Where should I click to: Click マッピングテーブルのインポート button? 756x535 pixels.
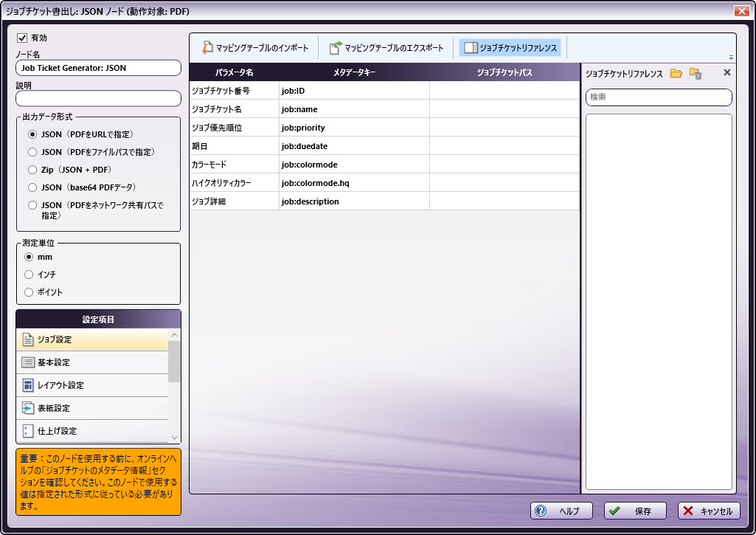coord(254,47)
